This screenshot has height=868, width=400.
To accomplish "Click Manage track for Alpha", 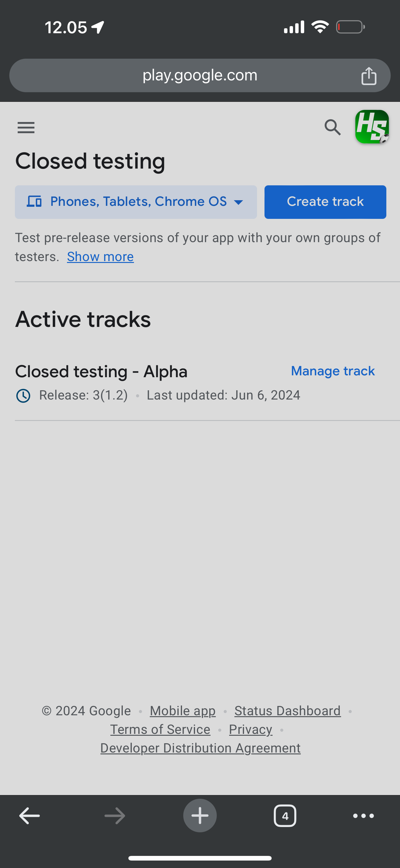I will (333, 371).
